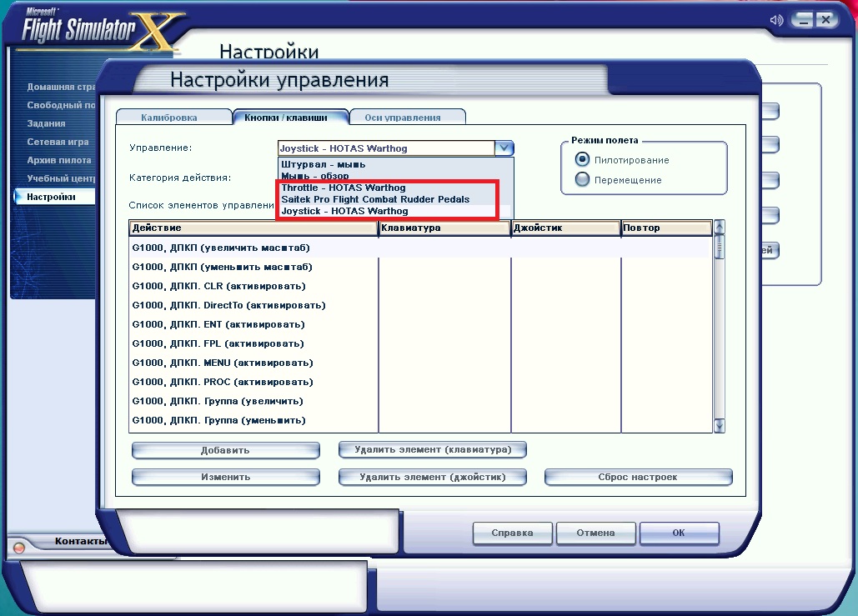The image size is (858, 616).
Task: Select G1000, ДПКП (увеличить масштаб) row
Action: click(420, 248)
